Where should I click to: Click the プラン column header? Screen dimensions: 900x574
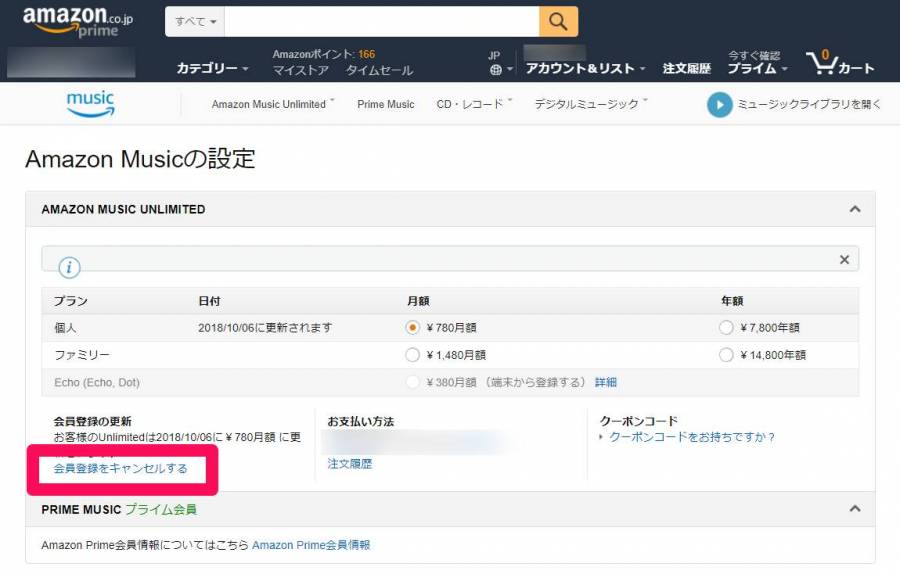pyautogui.click(x=71, y=301)
